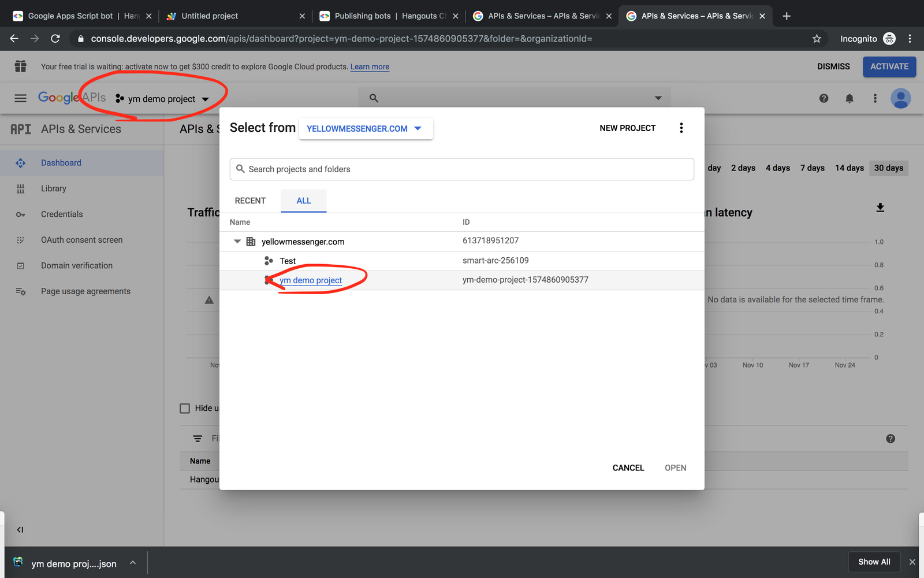This screenshot has width=924, height=578.
Task: Click ID ym-demo-project-1574860905377
Action: [526, 280]
